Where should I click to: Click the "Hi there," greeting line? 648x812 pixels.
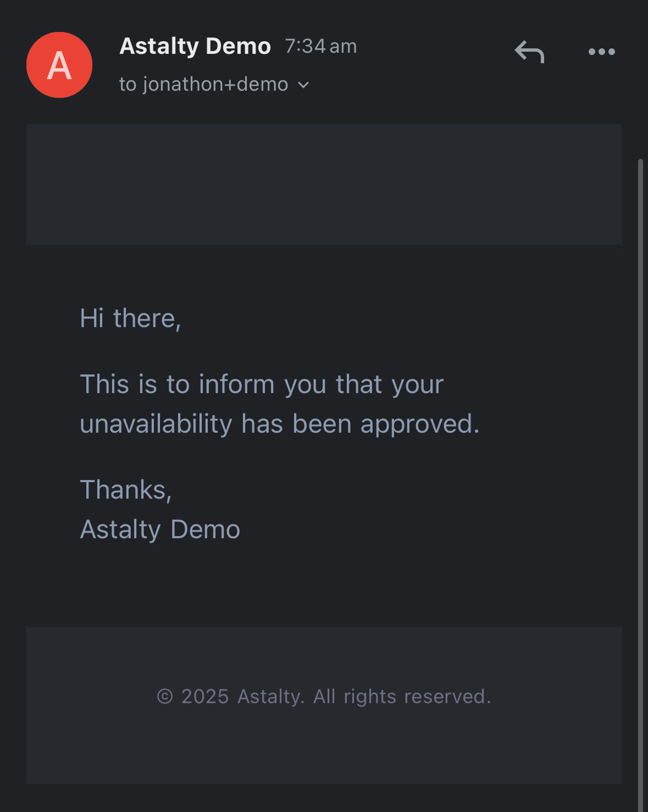130,318
